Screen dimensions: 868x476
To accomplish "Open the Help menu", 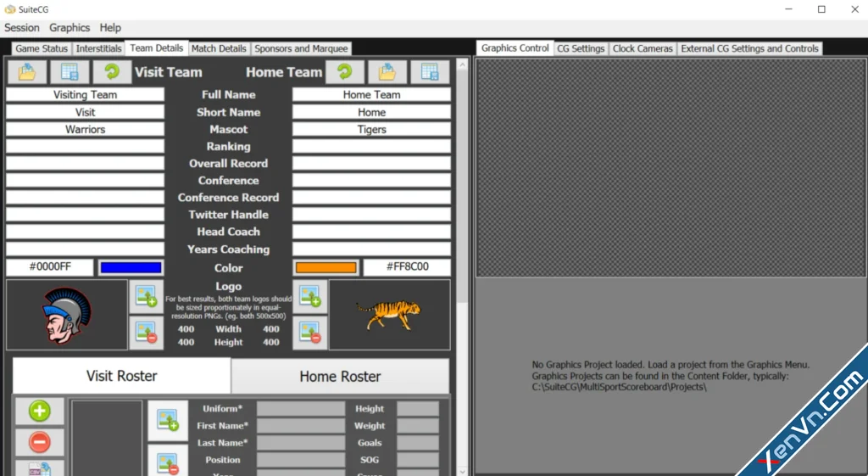I will coord(110,28).
